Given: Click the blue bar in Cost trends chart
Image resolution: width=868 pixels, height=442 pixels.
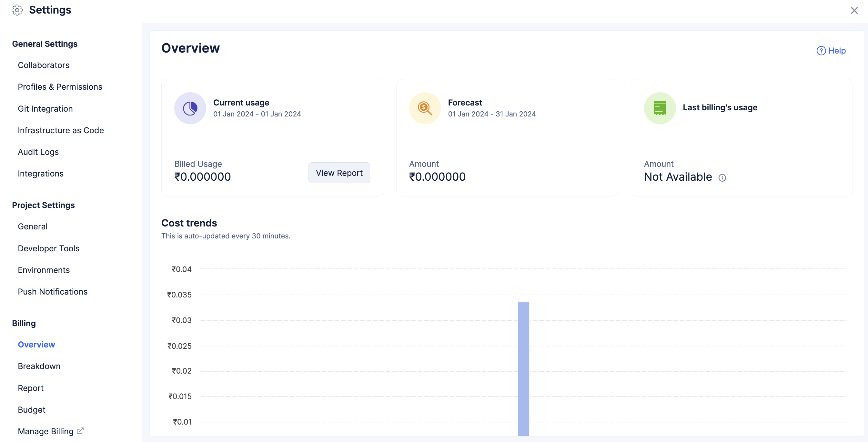Looking at the screenshot, I should [x=523, y=368].
